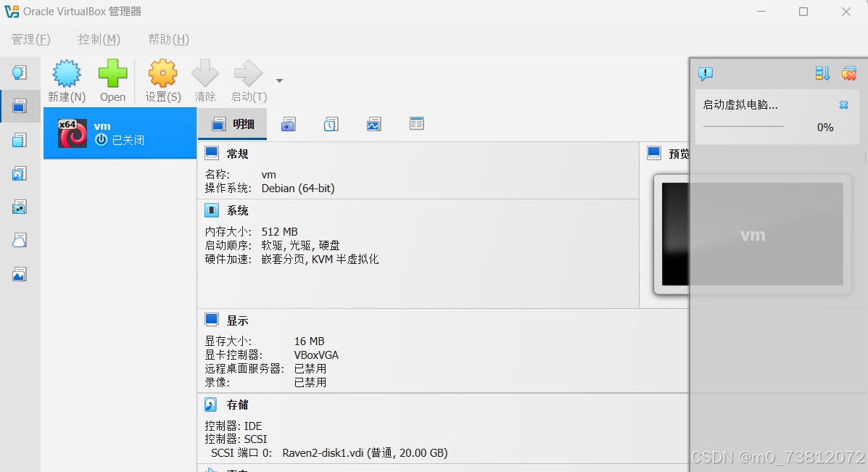Click the 显示 section header link

(x=237, y=320)
